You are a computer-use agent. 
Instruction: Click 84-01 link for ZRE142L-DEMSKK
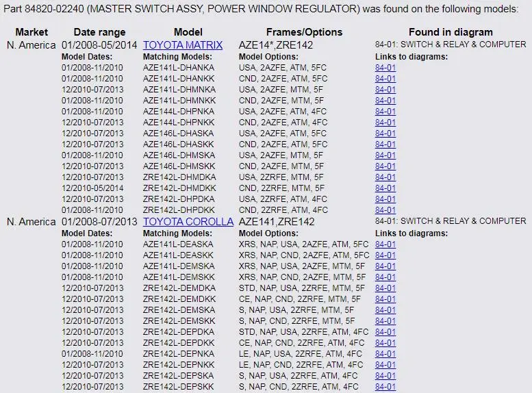point(385,321)
